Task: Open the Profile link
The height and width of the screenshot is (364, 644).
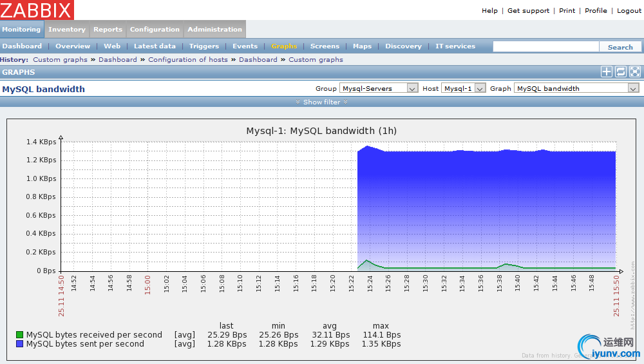Action: tap(596, 11)
